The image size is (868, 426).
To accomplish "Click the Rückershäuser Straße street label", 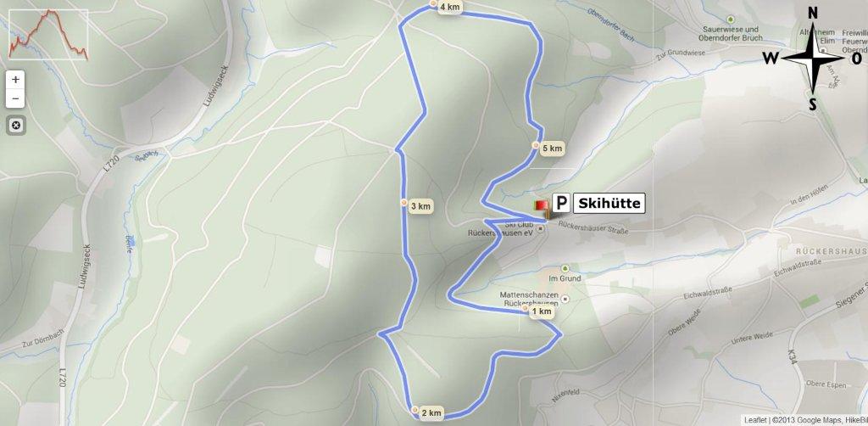I will (x=593, y=227).
